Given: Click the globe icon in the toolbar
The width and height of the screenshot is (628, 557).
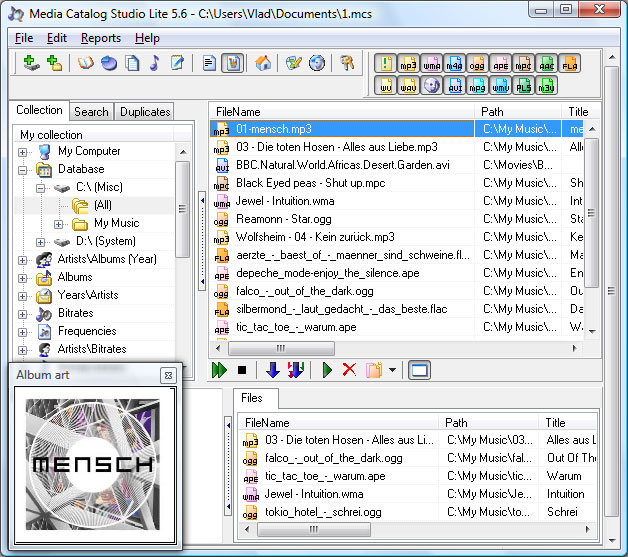Looking at the screenshot, I should [317, 63].
